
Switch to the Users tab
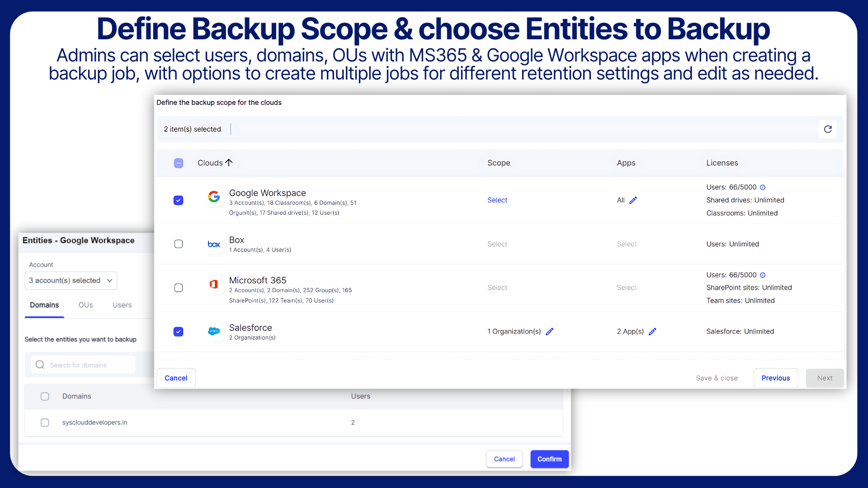point(121,305)
